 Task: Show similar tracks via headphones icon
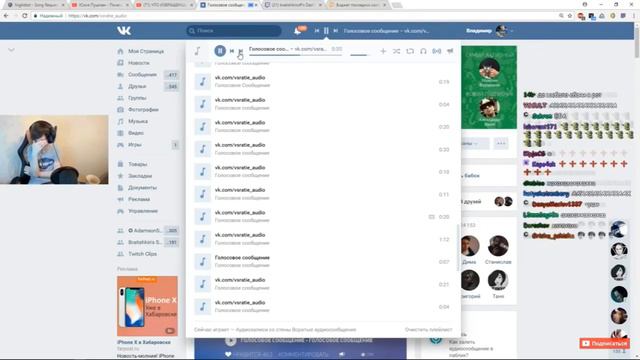point(423,51)
